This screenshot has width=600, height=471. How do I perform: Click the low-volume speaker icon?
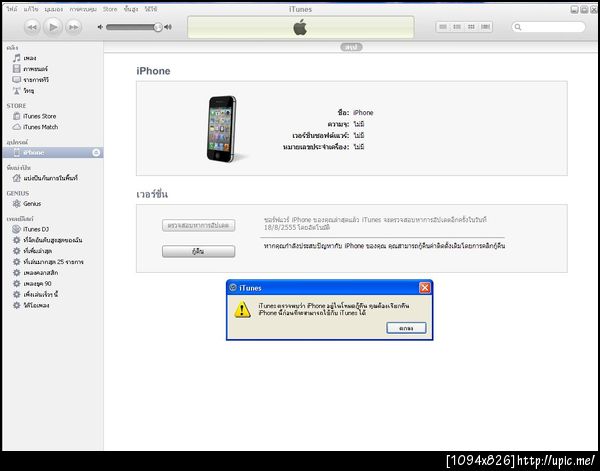coord(100,27)
